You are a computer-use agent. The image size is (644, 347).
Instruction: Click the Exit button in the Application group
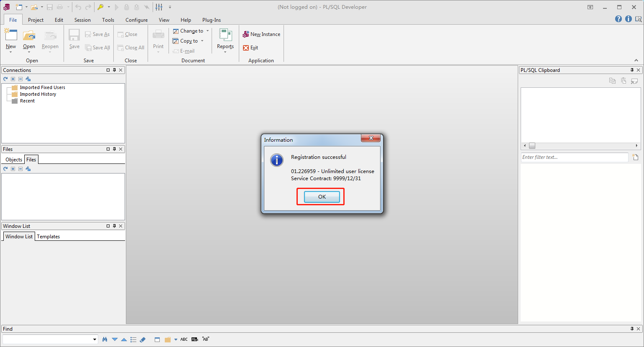coord(250,48)
